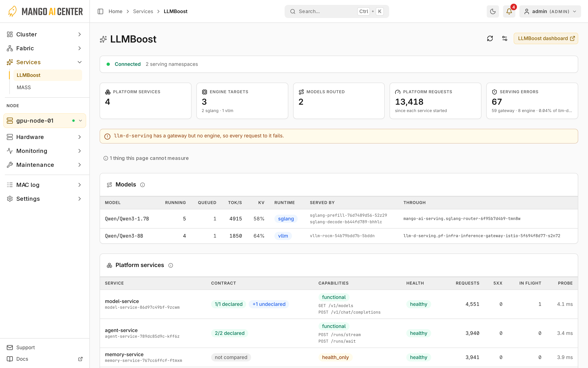588x368 pixels.
Task: Go to Services breadcrumb
Action: pyautogui.click(x=143, y=11)
